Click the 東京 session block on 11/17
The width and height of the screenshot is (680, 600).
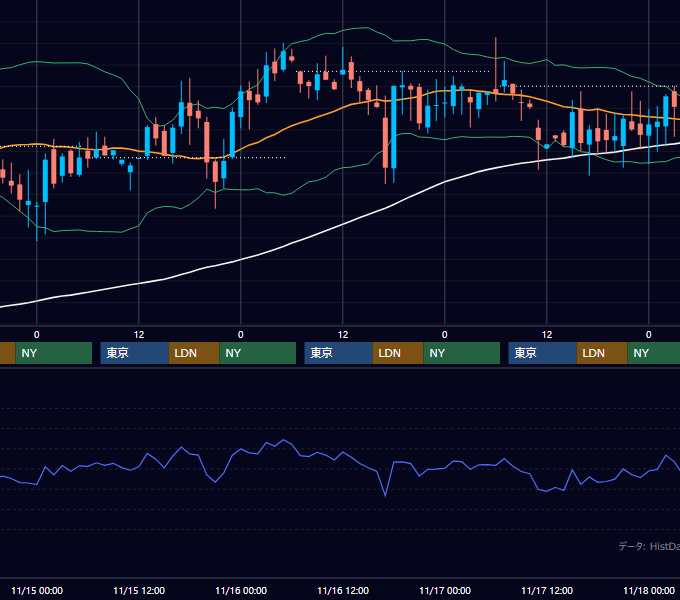click(543, 353)
